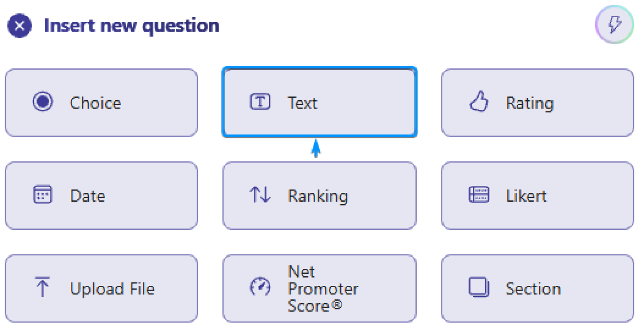The image size is (644, 330).
Task: Insert a Ranking question
Action: pos(319,195)
